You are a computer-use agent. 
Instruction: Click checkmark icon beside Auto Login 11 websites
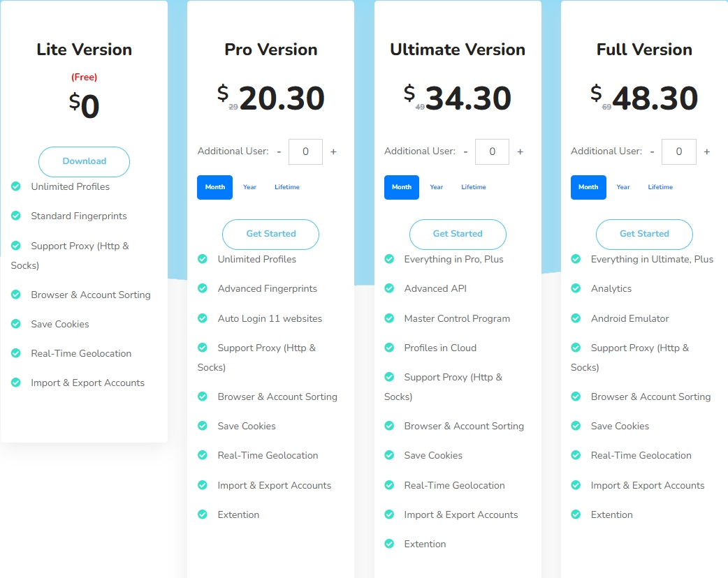pyautogui.click(x=203, y=318)
